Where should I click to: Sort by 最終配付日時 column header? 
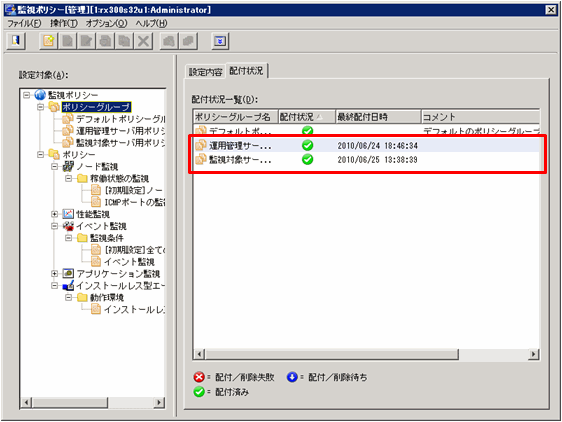378,117
